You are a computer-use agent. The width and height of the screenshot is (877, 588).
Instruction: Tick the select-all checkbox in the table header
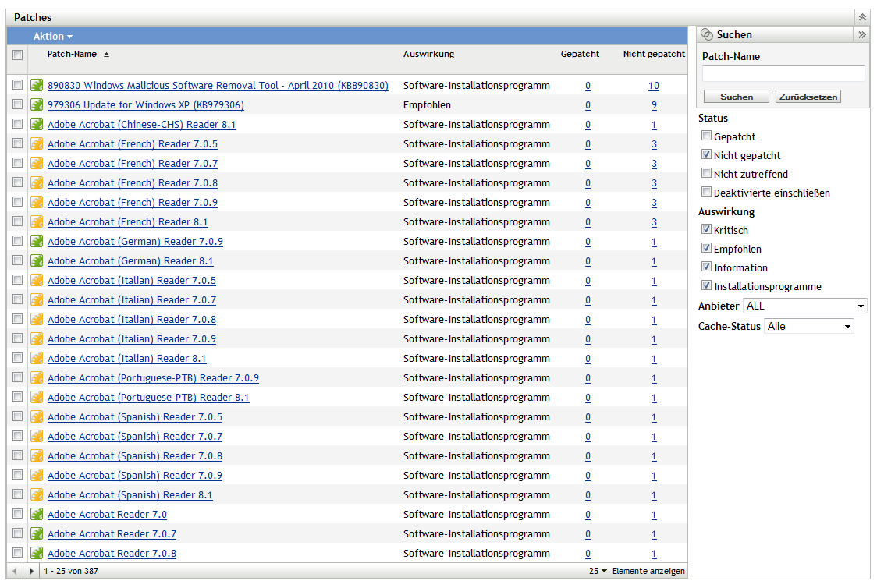point(17,55)
